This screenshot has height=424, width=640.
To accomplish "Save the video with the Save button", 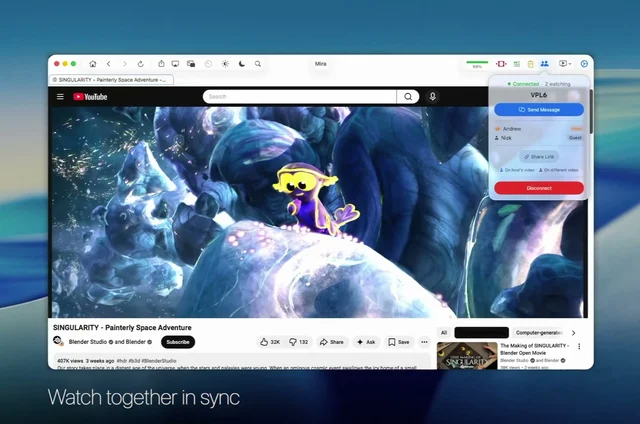I will tap(399, 342).
